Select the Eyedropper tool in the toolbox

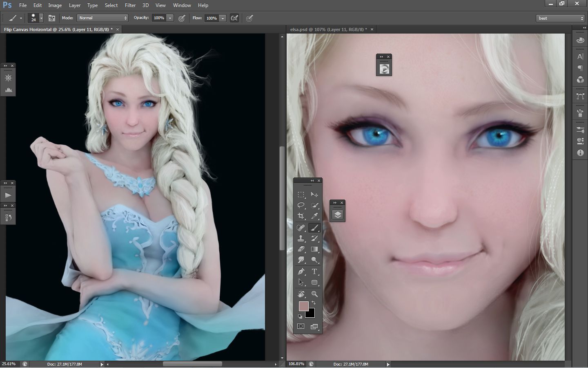pos(314,216)
